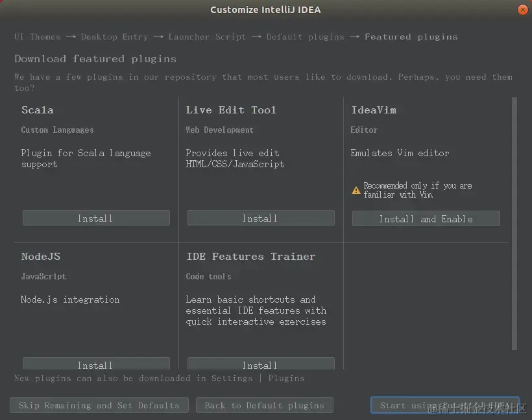
Task: Click Start using IntelliJ IDEA button
Action: click(445, 405)
